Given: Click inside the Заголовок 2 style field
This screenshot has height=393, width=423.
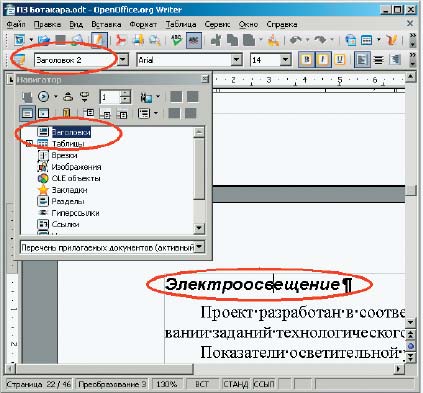Looking at the screenshot, I should [76, 60].
